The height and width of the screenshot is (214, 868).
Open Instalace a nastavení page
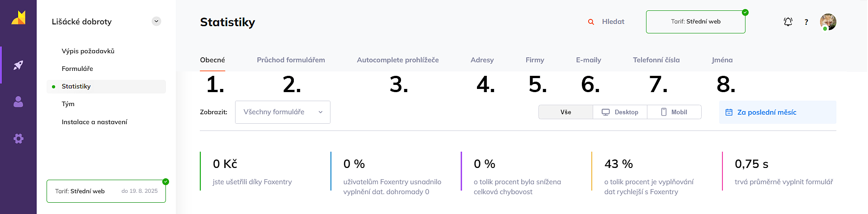tap(94, 122)
